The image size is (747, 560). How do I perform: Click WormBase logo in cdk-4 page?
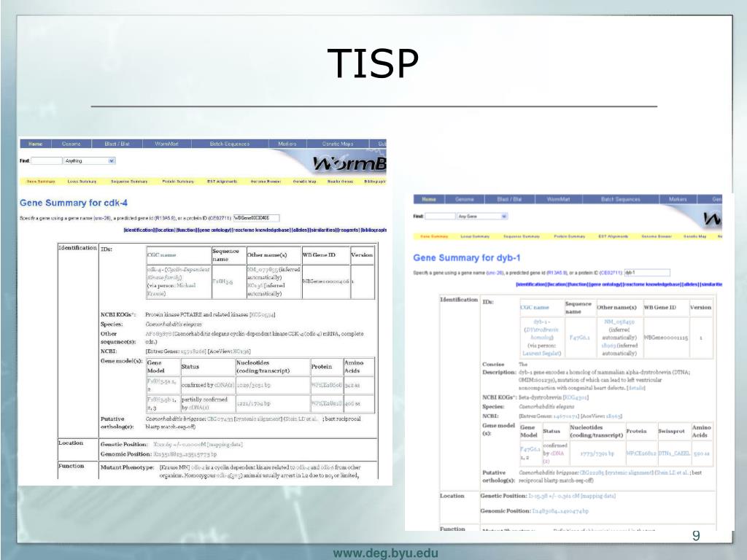pyautogui.click(x=349, y=164)
